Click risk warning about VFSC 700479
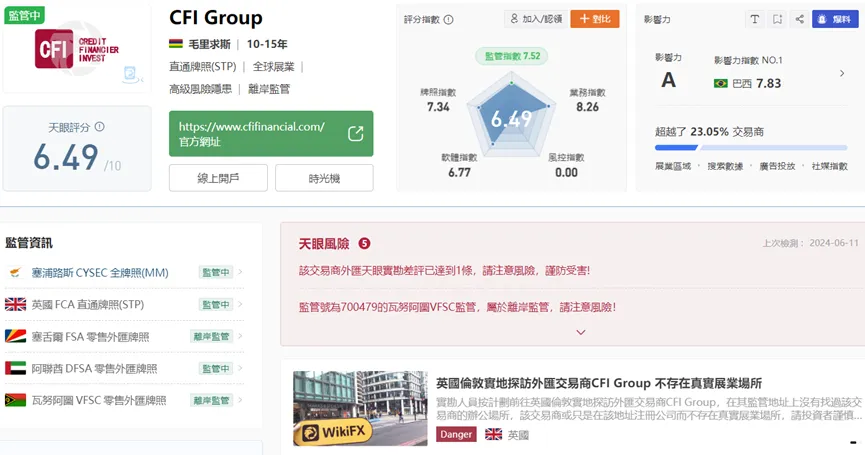865x455 pixels. point(457,307)
